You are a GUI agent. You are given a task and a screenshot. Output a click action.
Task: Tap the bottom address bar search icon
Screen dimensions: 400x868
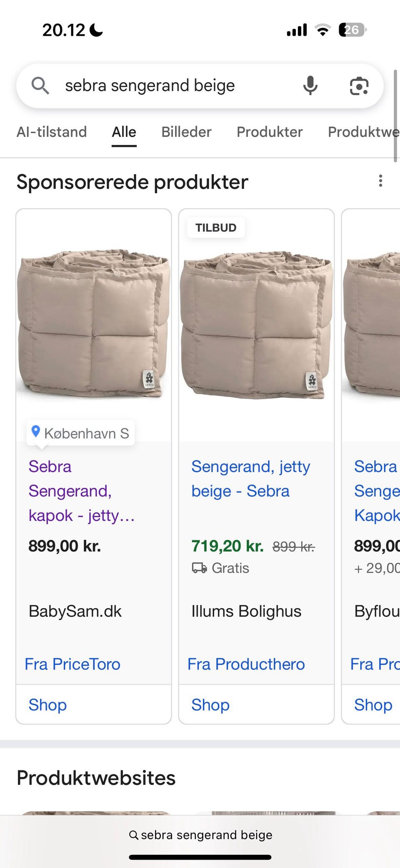tap(134, 835)
